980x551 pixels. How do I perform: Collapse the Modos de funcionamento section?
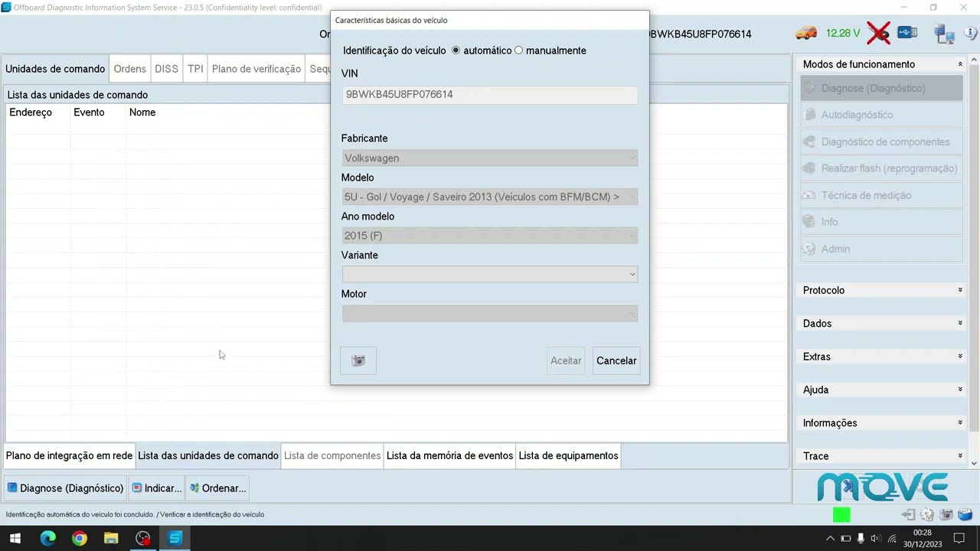click(881, 64)
